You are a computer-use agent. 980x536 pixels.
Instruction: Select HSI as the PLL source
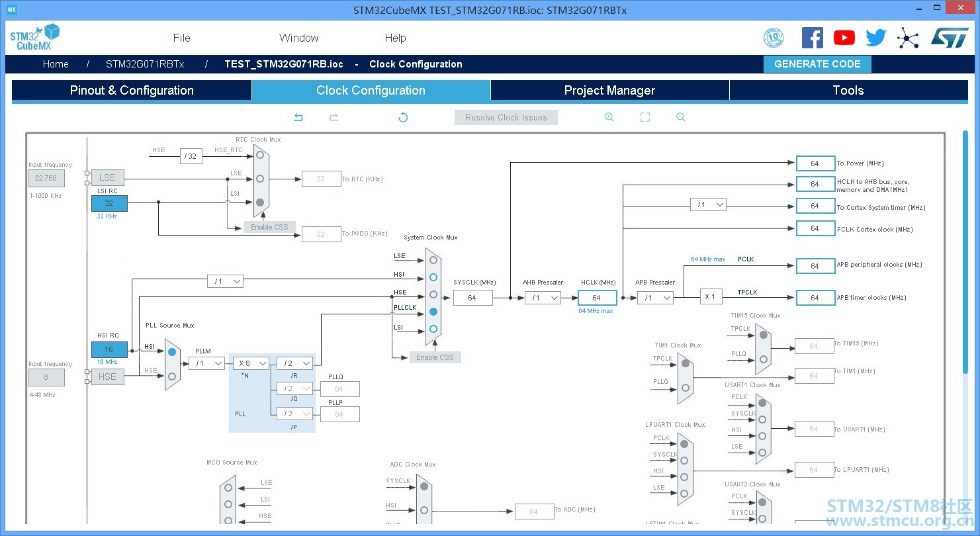tap(172, 352)
